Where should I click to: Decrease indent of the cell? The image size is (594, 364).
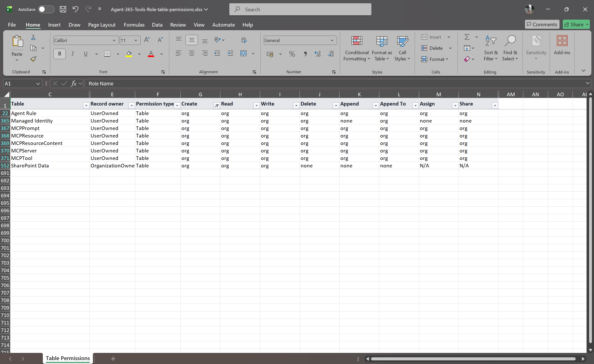[217, 53]
